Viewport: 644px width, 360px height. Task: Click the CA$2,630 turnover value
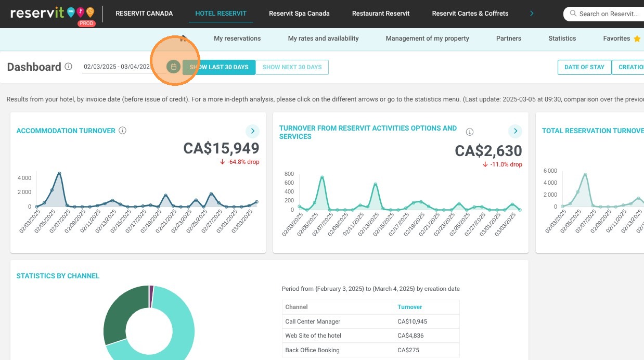(x=488, y=151)
